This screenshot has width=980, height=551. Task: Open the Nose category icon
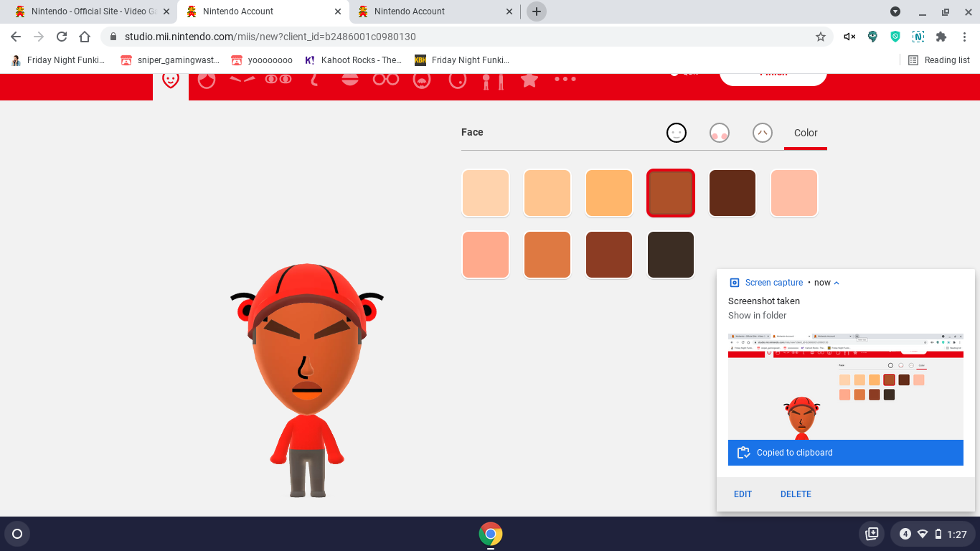(314, 80)
